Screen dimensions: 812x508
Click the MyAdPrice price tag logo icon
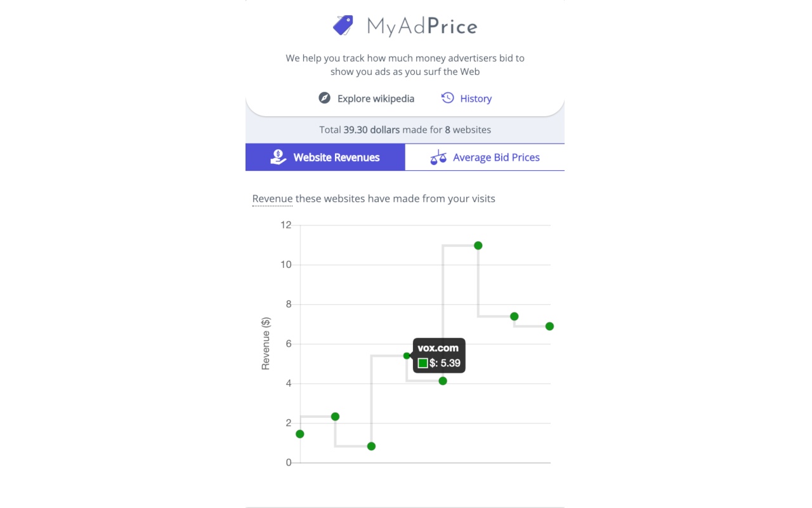(343, 25)
